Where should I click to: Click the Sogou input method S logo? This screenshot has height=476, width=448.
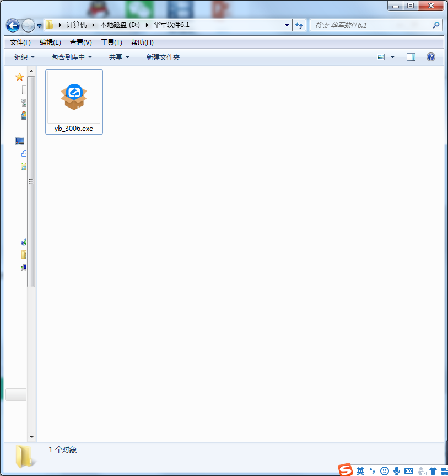[345, 470]
